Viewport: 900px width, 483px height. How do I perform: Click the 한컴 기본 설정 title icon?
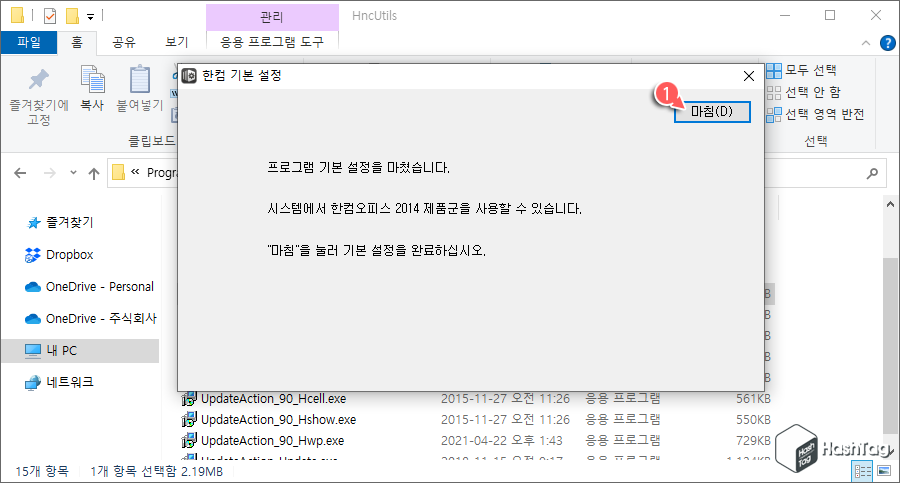coord(189,76)
